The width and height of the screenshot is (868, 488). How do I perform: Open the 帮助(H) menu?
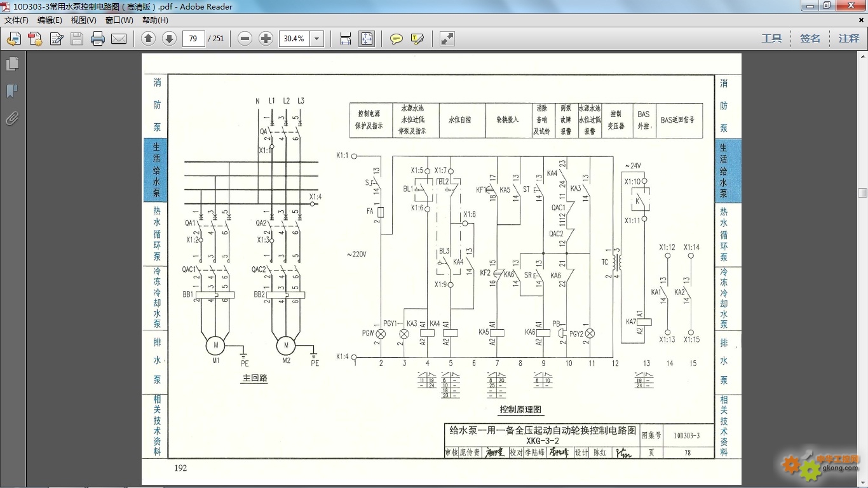click(x=155, y=20)
